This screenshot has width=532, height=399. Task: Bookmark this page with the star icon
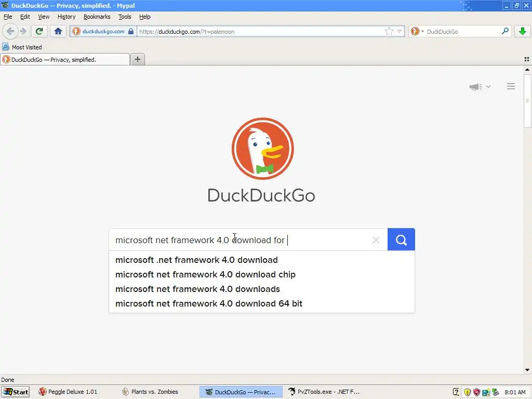(389, 32)
